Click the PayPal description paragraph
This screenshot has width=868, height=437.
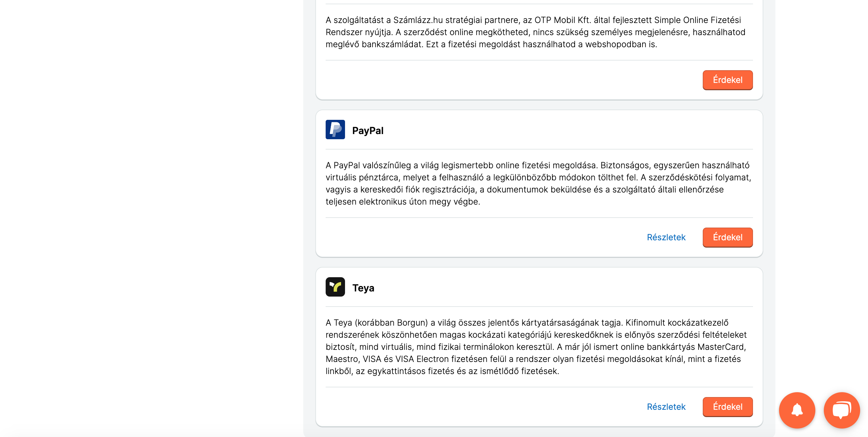click(538, 183)
